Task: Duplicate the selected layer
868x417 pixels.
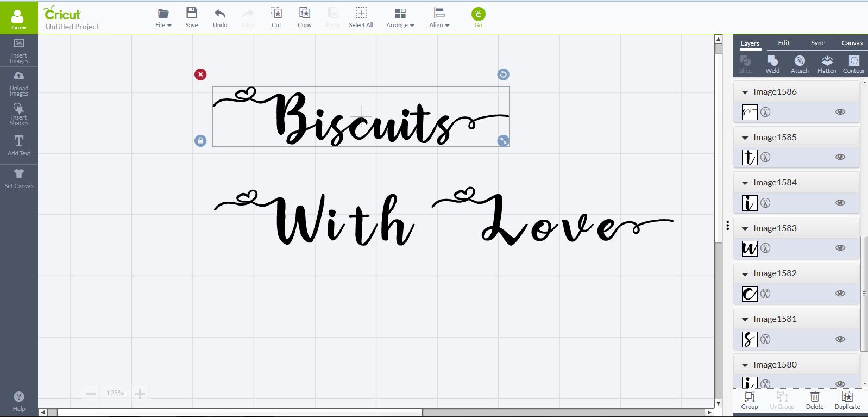Action: (847, 400)
